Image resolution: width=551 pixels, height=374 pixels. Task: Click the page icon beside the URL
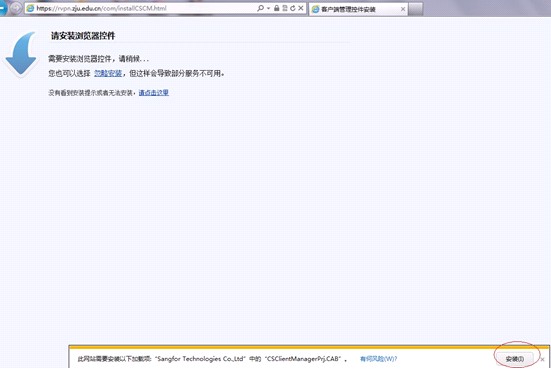tap(31, 8)
